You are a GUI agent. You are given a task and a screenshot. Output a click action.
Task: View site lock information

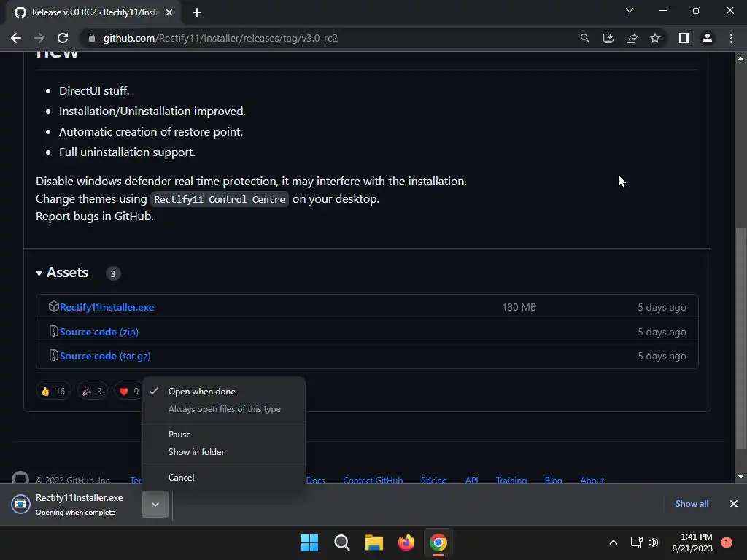click(92, 38)
